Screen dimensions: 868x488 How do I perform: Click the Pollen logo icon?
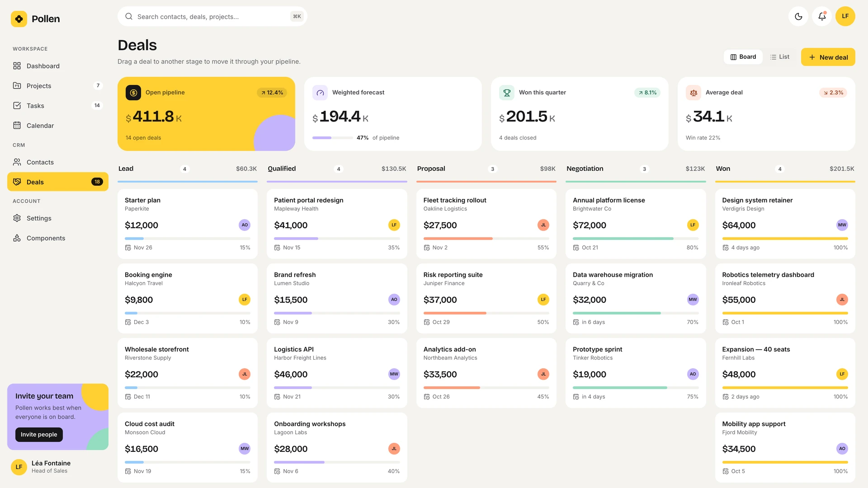click(x=19, y=19)
